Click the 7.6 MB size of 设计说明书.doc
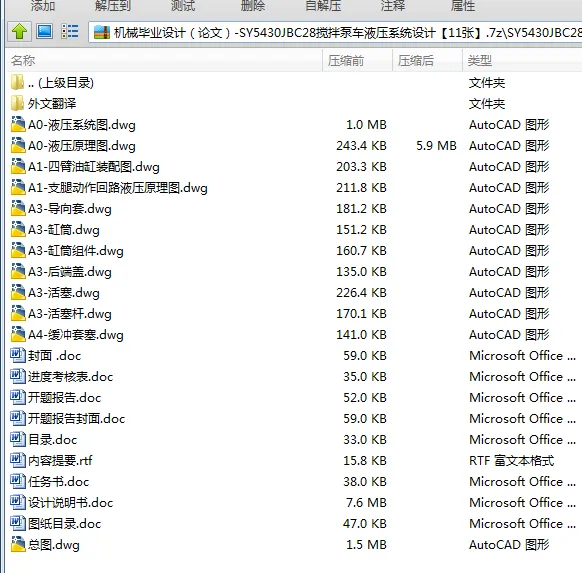The width and height of the screenshot is (582, 573). [x=366, y=503]
